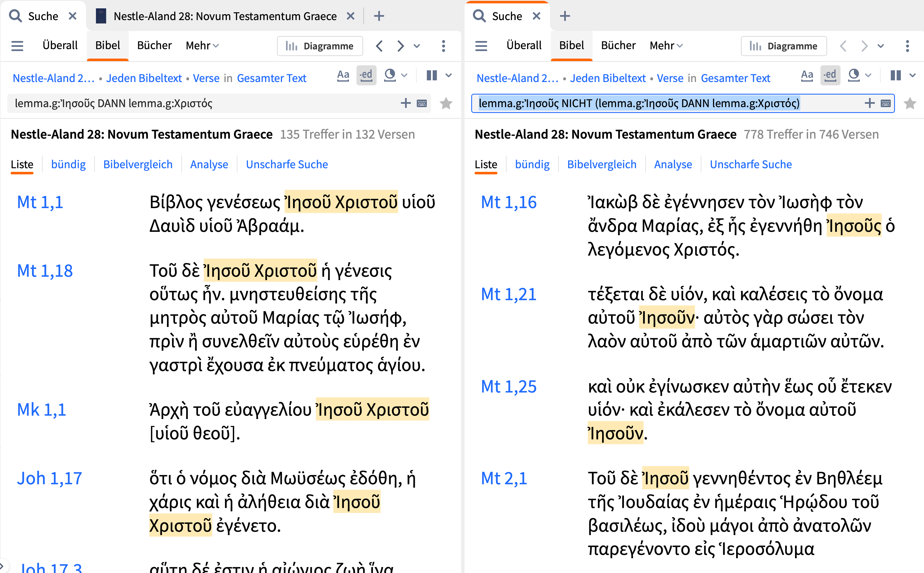This screenshot has width=924, height=573.
Task: Close left panel Suche tab
Action: point(72,16)
